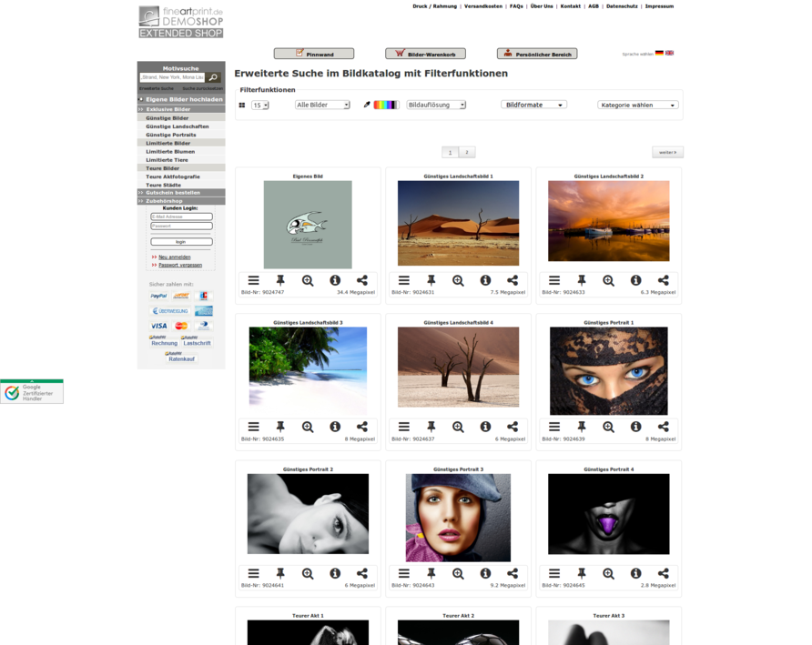Open menu icon for Günstiges Landschaftsbild 3
This screenshot has width=812, height=645.
coord(253,427)
